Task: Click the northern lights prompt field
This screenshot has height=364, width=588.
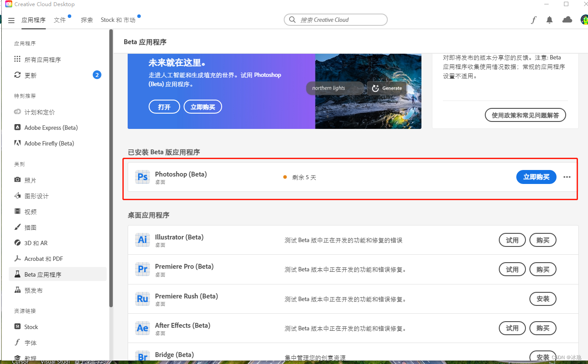Action: click(335, 88)
